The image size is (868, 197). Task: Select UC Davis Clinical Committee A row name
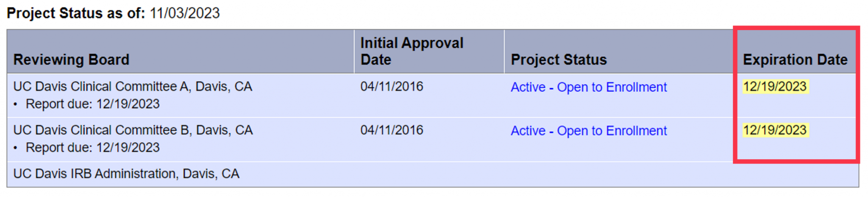(x=133, y=87)
